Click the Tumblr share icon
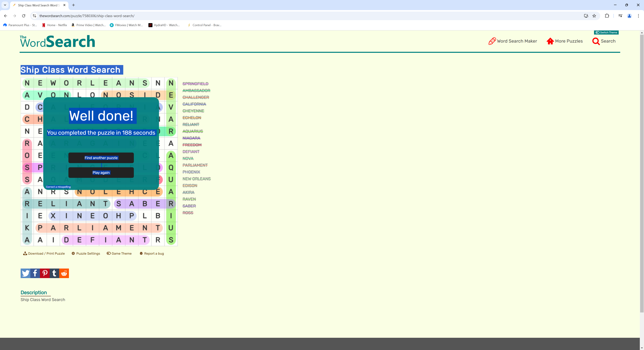 point(54,273)
